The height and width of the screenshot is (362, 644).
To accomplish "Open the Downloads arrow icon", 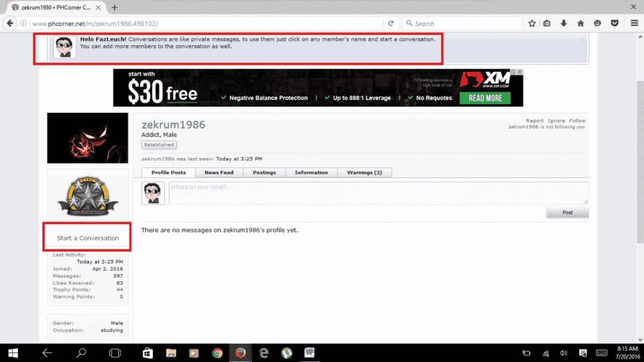I will [563, 23].
